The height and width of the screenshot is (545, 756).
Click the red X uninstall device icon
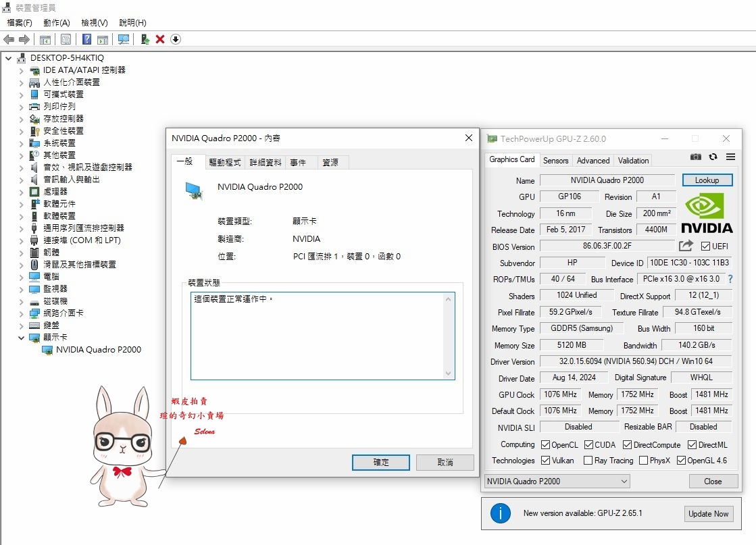click(160, 40)
